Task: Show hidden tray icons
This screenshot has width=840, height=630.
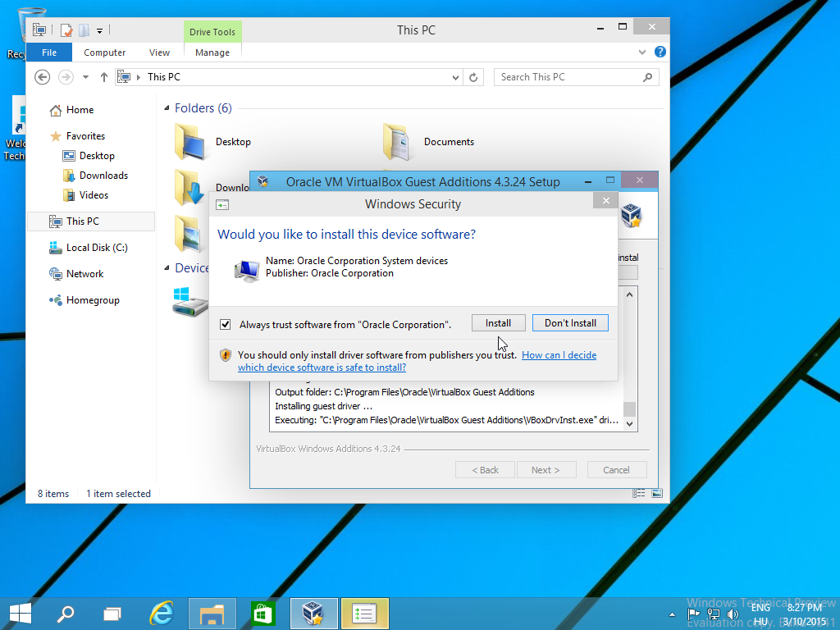Action: [x=672, y=614]
